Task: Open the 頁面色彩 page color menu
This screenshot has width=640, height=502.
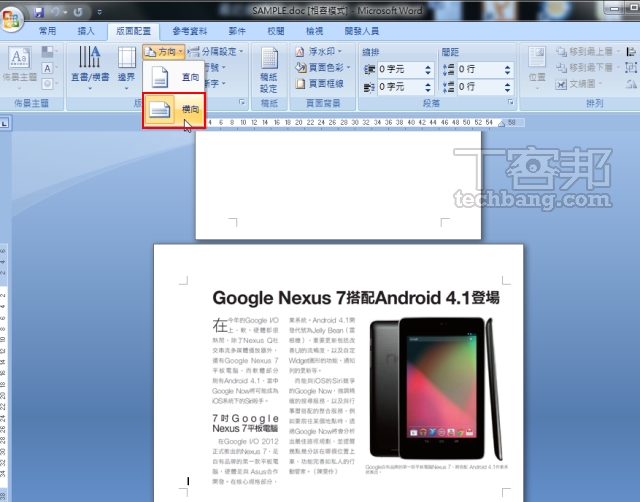Action: [323, 67]
